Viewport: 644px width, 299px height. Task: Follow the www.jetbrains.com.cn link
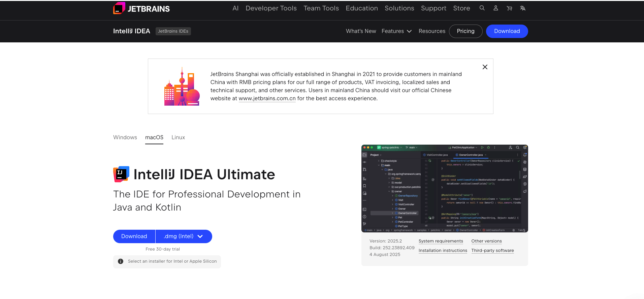pyautogui.click(x=267, y=99)
